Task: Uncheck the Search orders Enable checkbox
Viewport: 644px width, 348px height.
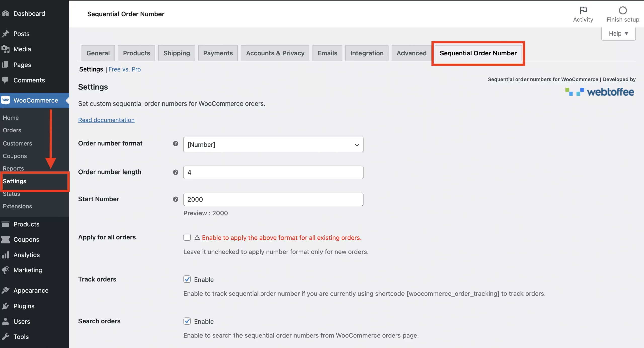Action: (x=187, y=321)
